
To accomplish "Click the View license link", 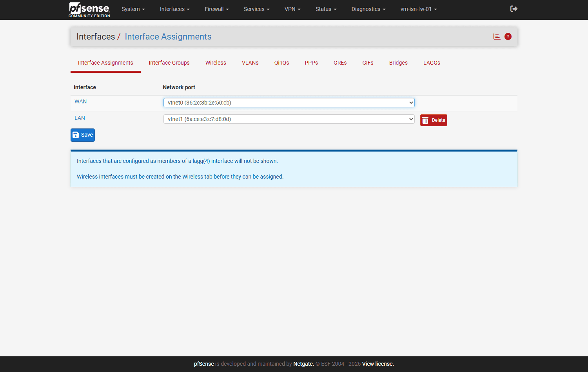I will coord(378,364).
